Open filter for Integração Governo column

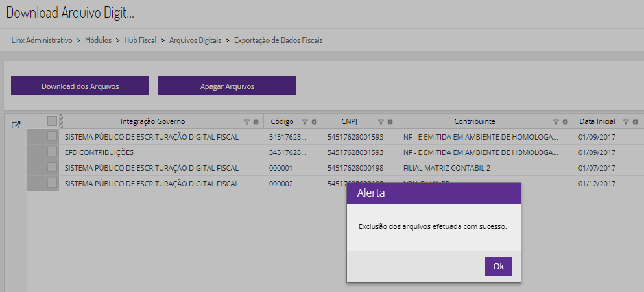pyautogui.click(x=246, y=122)
